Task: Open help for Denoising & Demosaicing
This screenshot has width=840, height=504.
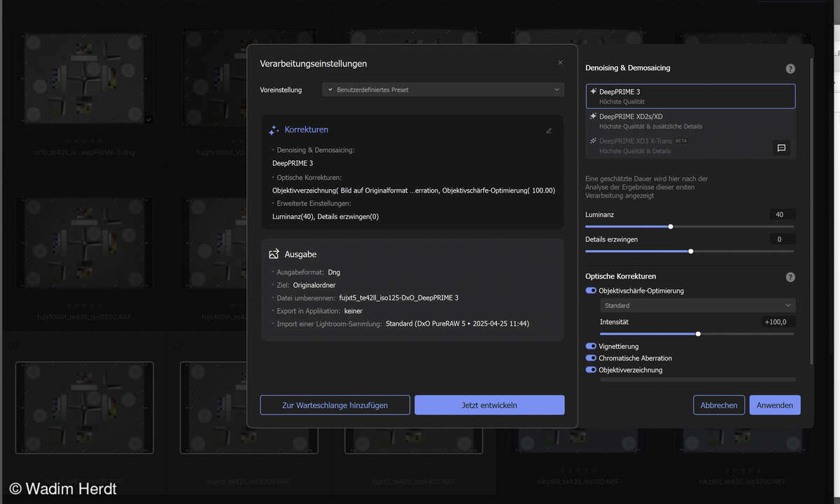Action: 790,69
